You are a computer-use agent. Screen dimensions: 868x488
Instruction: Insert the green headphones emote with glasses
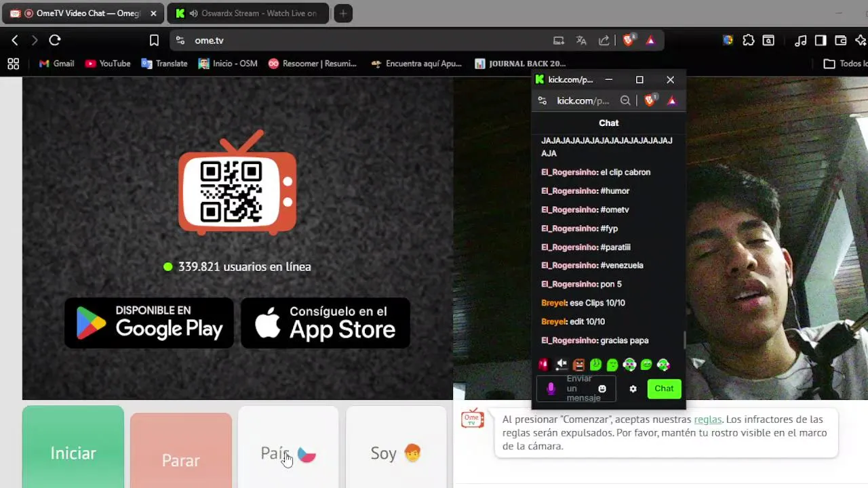(x=629, y=365)
